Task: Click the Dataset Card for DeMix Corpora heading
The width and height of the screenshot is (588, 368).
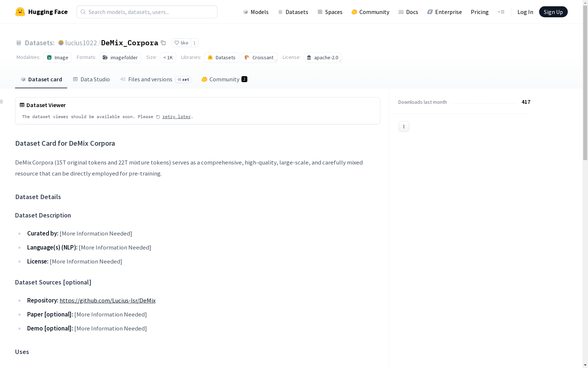Action: [65, 144]
